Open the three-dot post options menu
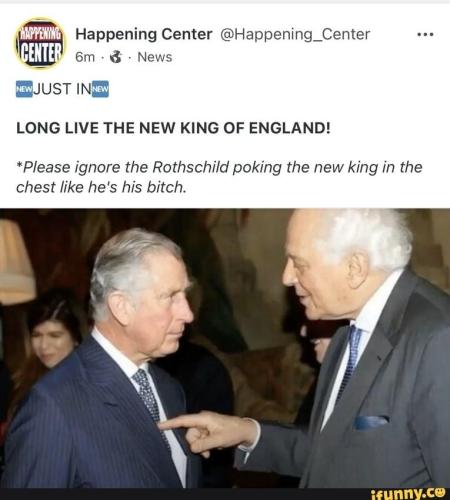This screenshot has width=450, height=500. point(425,34)
